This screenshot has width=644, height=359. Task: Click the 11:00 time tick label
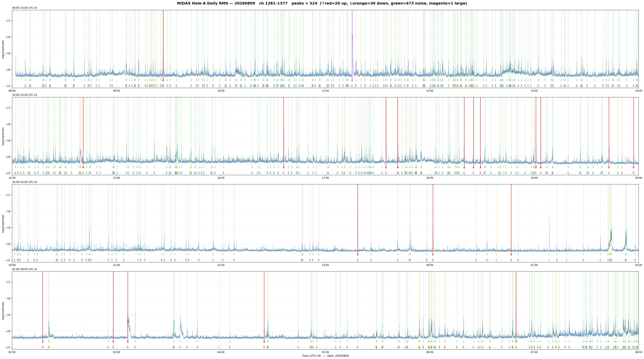pyautogui.click(x=325, y=91)
